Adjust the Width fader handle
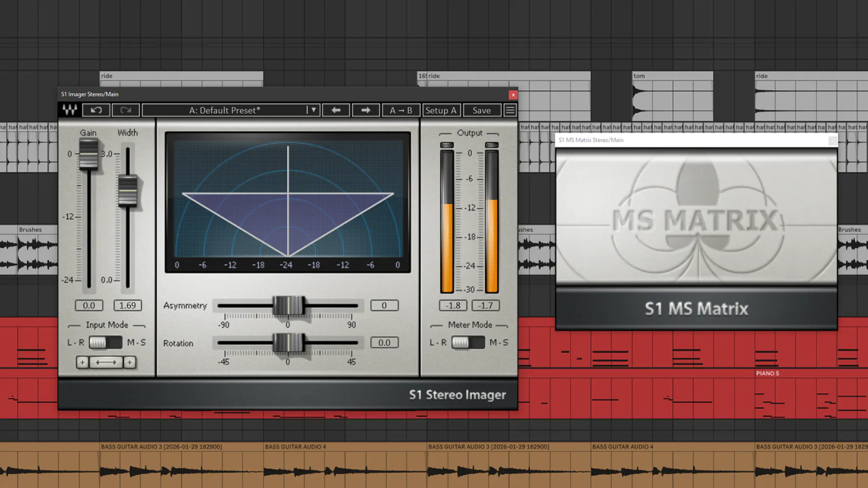Viewport: 868px width, 488px height. (x=128, y=191)
